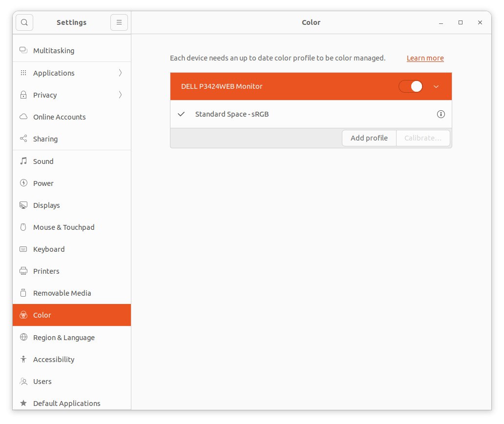This screenshot has height=424, width=504.
Task: Click the Default Applications star icon
Action: point(23,403)
